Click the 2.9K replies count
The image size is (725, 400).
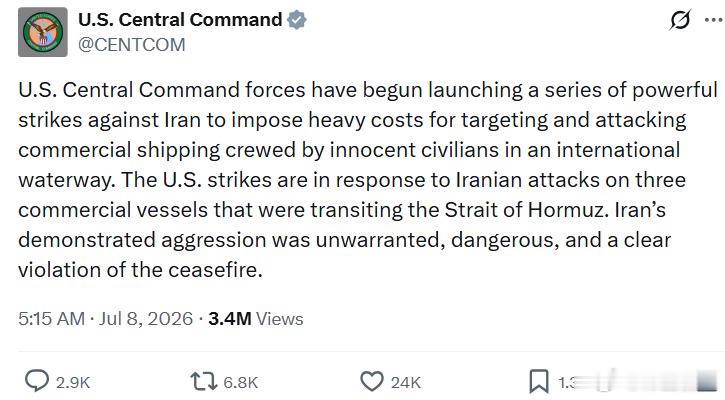[x=73, y=382]
